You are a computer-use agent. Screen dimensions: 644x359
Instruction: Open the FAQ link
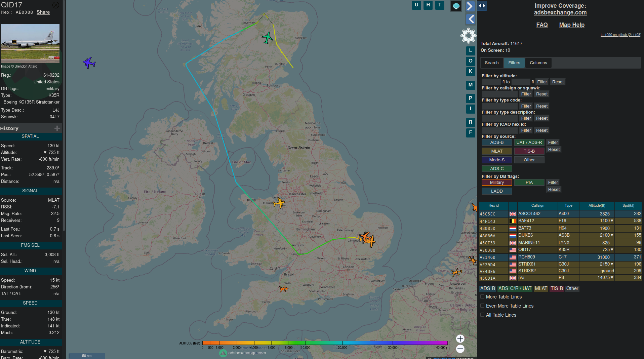(x=542, y=25)
